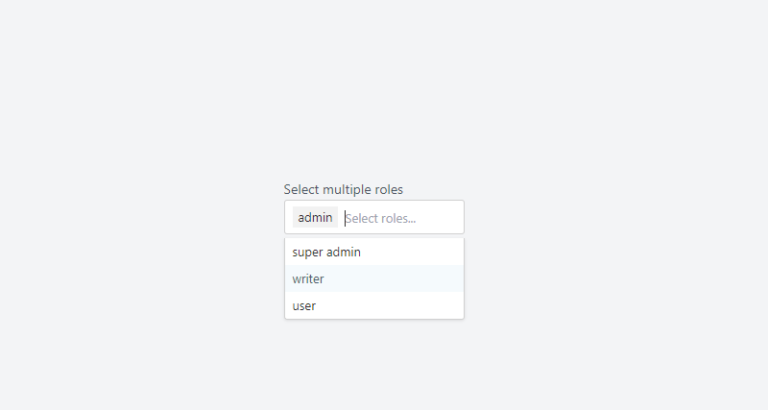
Task: Click the Select roles... placeholder text
Action: [381, 218]
